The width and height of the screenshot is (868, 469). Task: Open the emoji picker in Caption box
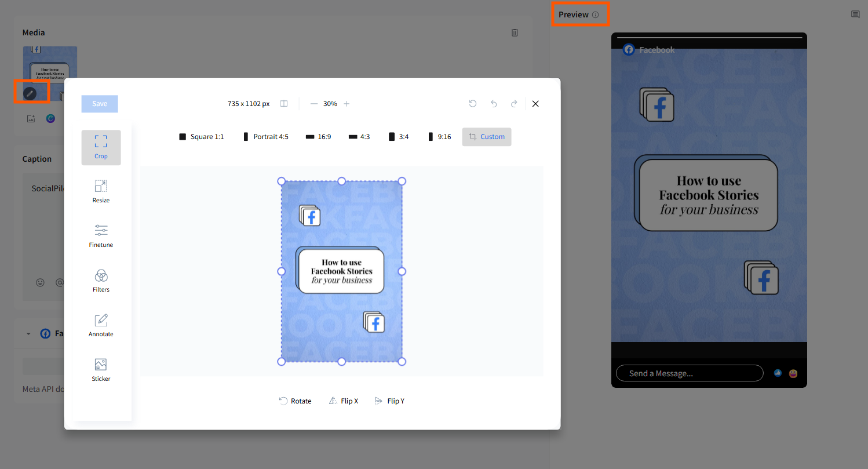40,283
